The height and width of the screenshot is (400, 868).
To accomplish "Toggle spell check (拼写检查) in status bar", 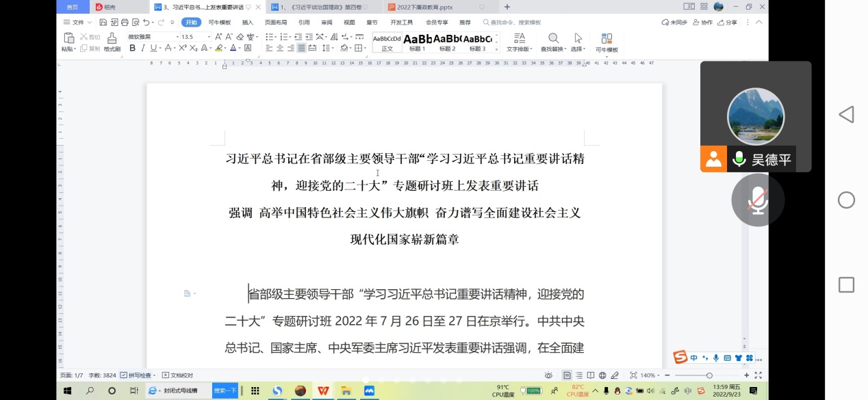I will (x=138, y=375).
